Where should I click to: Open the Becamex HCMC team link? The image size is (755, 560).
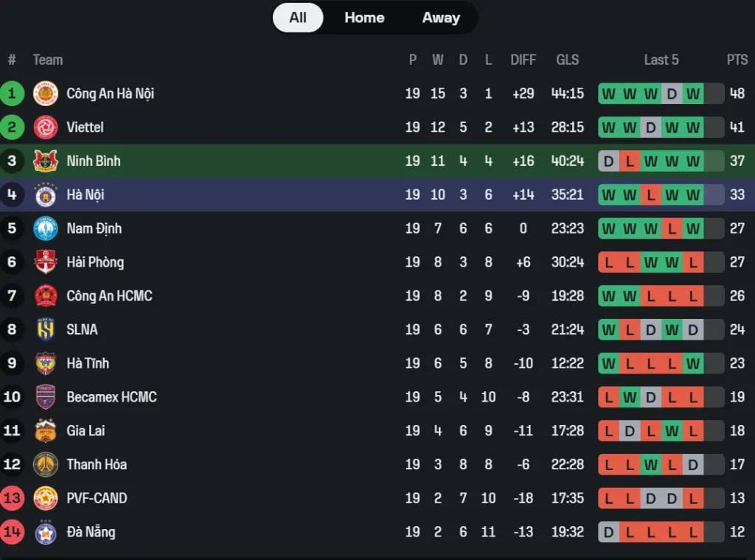pos(111,397)
